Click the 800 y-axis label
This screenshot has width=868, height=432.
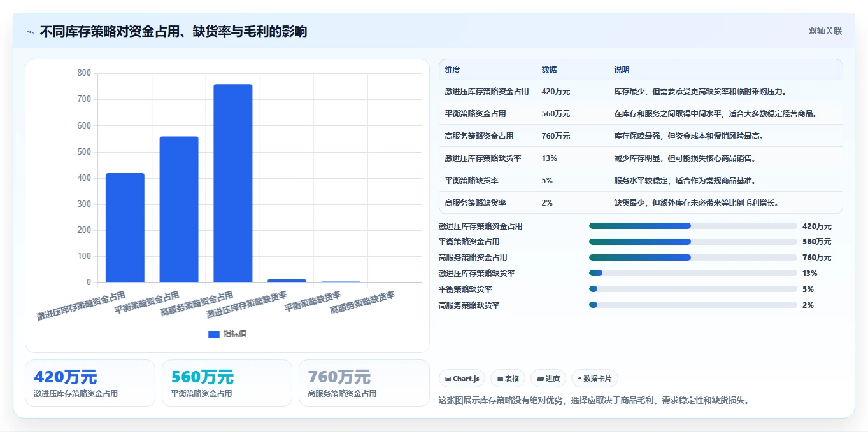[84, 73]
